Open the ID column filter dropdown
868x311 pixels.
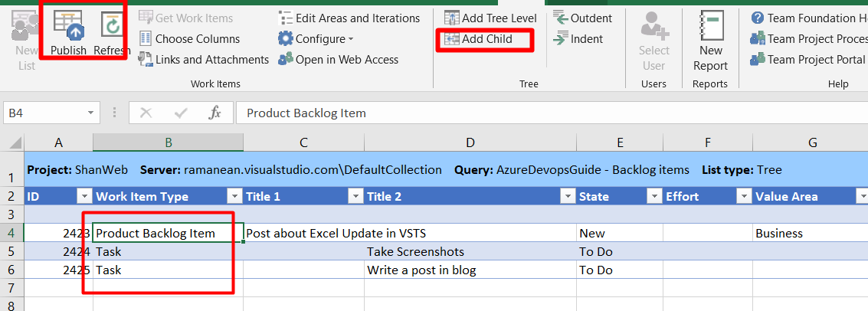point(85,196)
